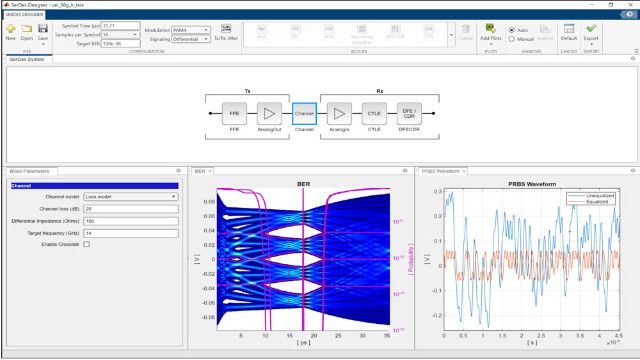
Task: Switch to the PRBS Waveform tab
Action: point(440,171)
